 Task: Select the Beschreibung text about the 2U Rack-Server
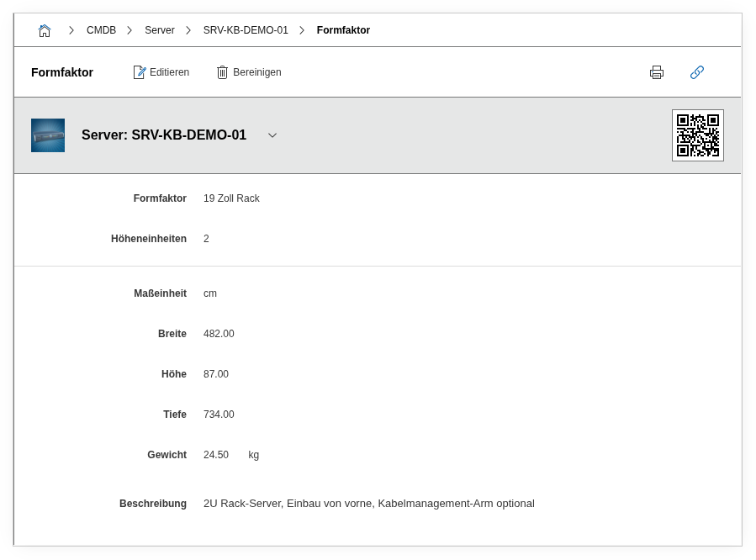coord(368,504)
